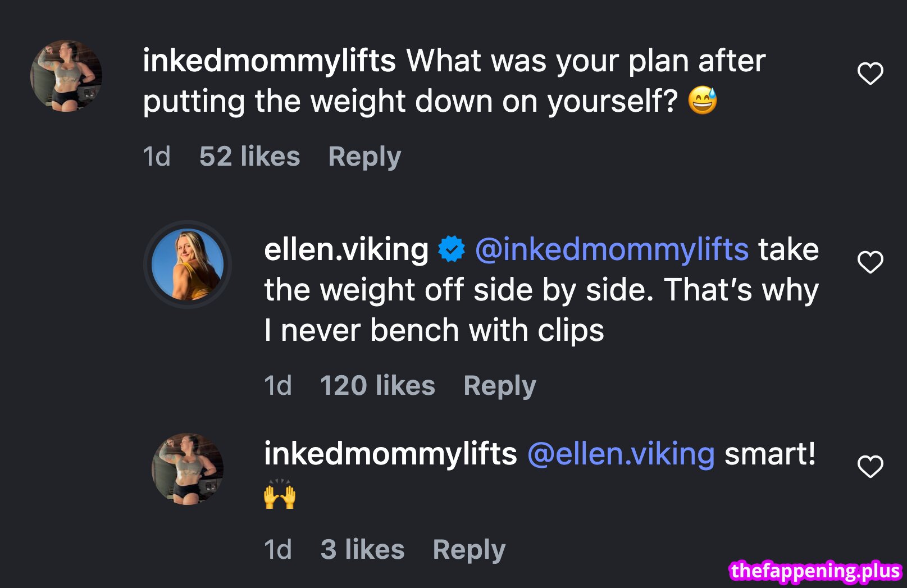Visit the ellen.viking username link
907x588 pixels.
pos(346,249)
